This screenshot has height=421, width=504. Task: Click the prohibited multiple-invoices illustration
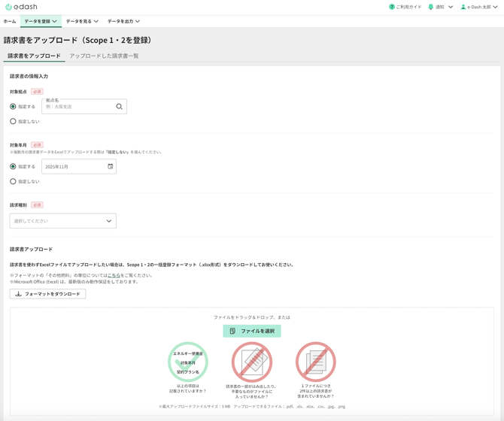316,362
